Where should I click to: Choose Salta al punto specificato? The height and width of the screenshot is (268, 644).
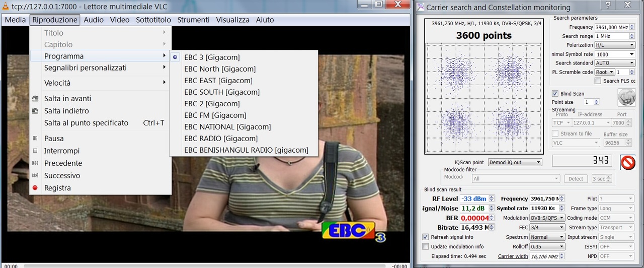[100, 123]
